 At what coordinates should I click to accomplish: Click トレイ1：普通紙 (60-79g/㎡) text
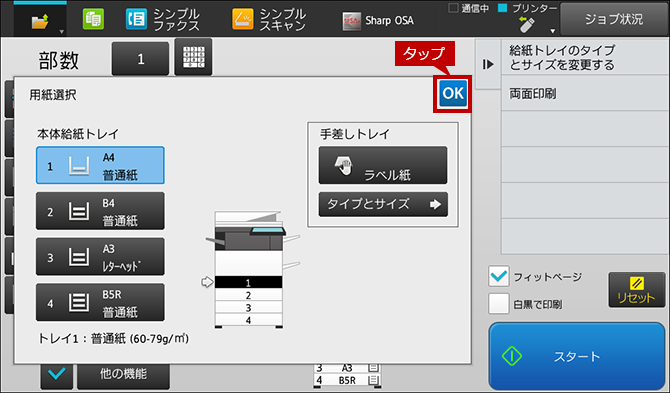114,339
